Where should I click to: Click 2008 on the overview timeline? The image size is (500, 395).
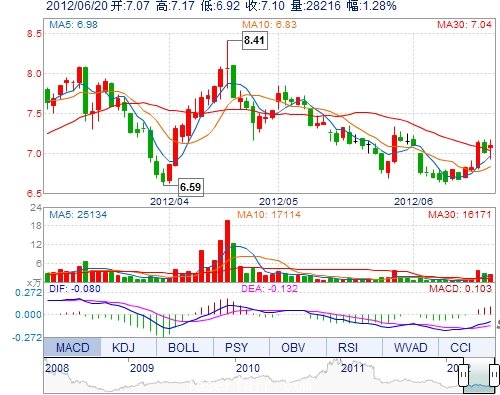pyautogui.click(x=57, y=368)
